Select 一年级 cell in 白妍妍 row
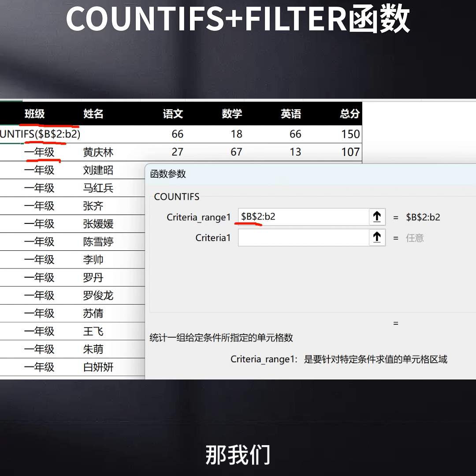Viewport: 476px width, 476px height. (x=39, y=367)
